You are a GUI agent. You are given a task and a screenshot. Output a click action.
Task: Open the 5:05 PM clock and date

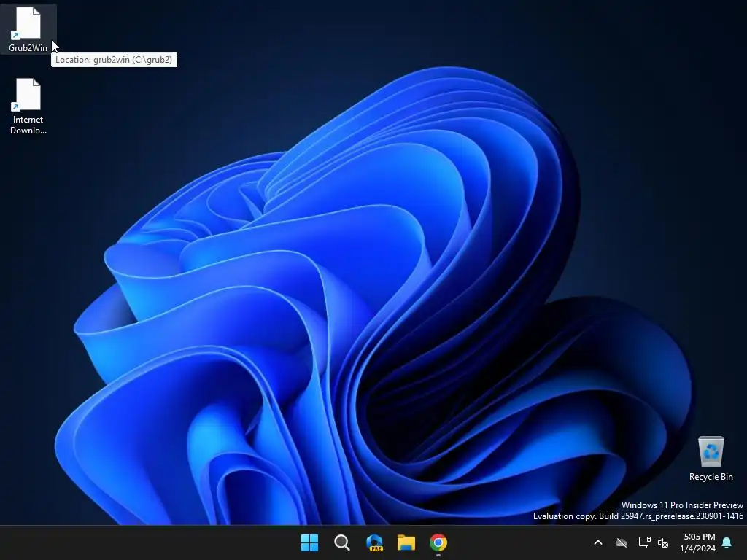pos(698,542)
